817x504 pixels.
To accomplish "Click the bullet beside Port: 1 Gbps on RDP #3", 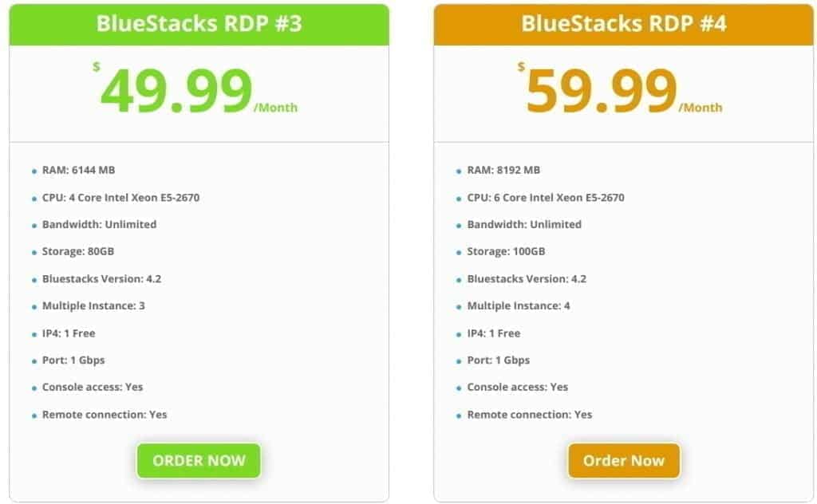I will click(34, 360).
